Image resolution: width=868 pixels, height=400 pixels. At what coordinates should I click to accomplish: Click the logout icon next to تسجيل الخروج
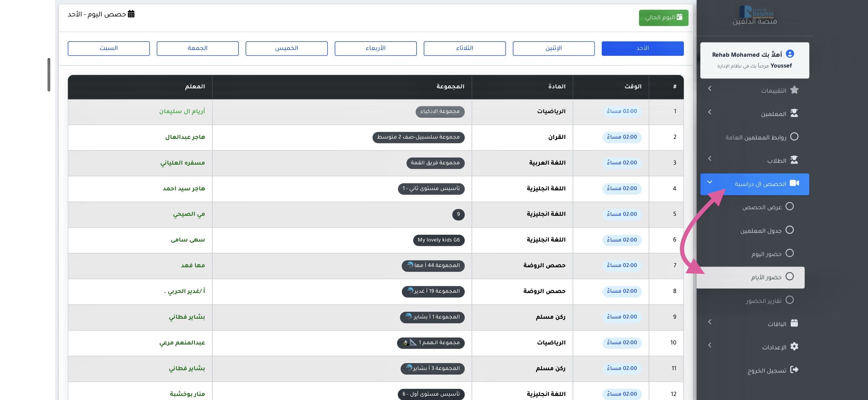(794, 370)
